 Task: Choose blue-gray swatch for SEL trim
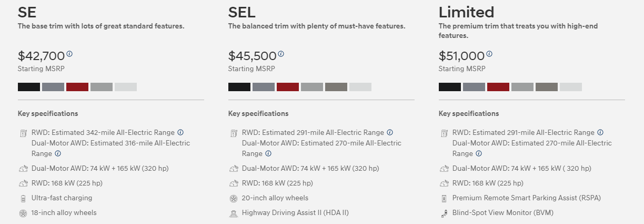pos(264,87)
